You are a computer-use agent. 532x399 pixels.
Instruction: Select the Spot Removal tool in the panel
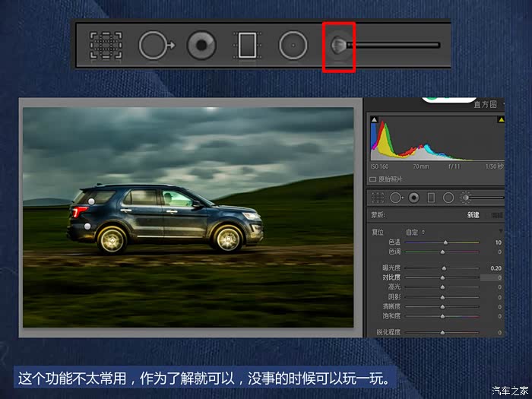point(396,198)
